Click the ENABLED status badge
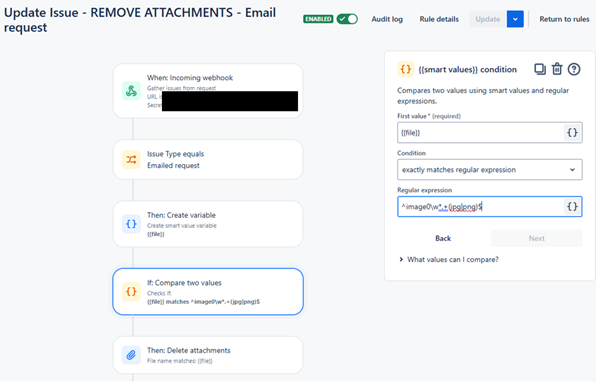This screenshot has width=596, height=382. pos(318,19)
